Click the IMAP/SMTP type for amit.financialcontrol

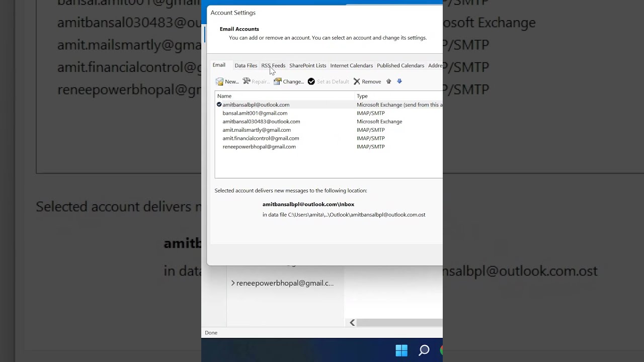371,138
